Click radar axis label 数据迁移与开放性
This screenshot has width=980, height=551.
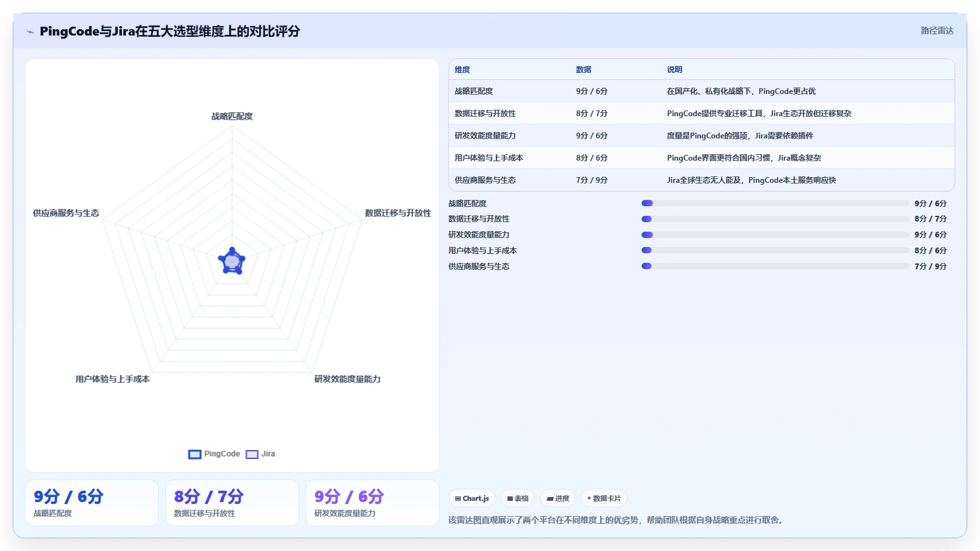point(398,213)
